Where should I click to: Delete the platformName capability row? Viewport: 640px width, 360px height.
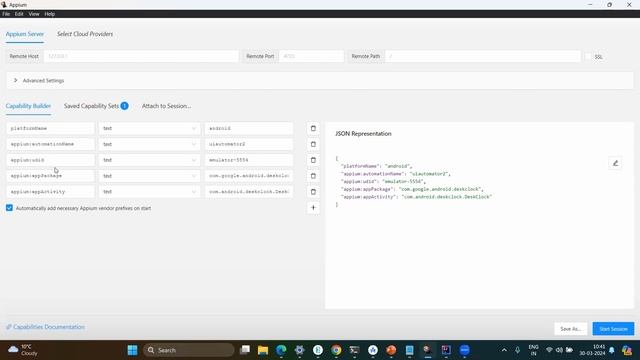[313, 129]
